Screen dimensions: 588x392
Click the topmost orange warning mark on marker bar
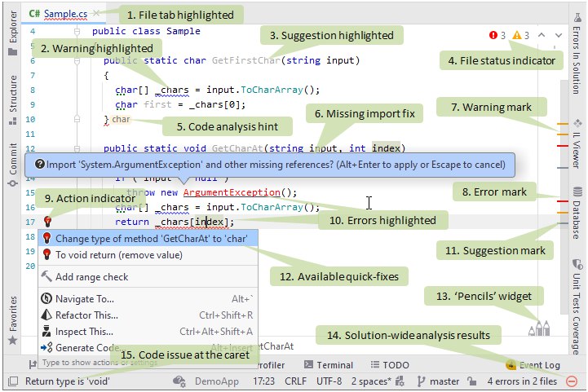[x=563, y=124]
